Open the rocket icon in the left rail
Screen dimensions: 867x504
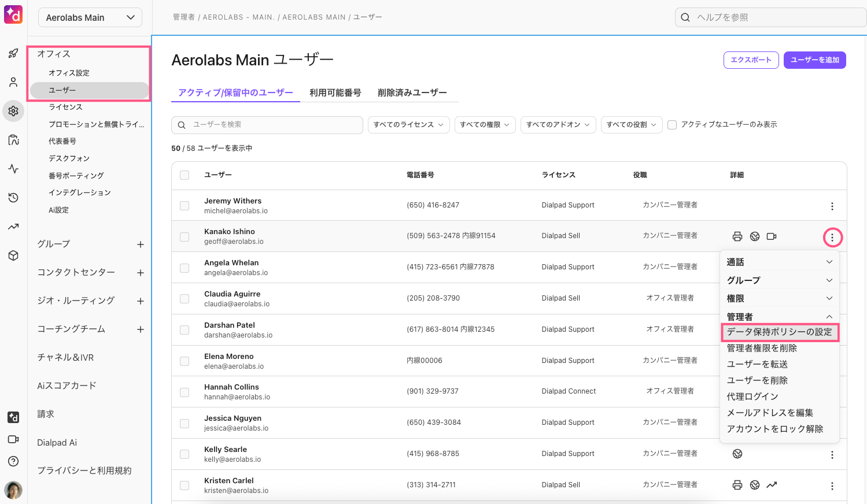(x=13, y=53)
